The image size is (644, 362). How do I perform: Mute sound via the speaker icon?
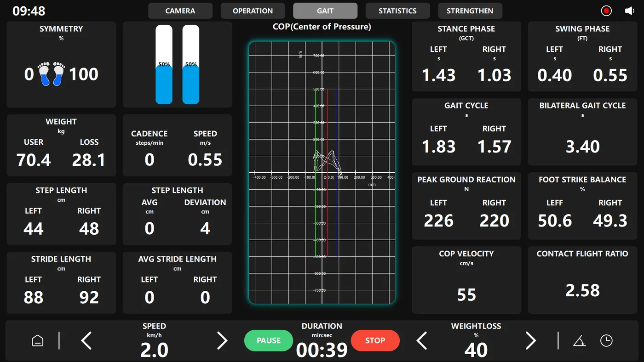[x=630, y=11]
